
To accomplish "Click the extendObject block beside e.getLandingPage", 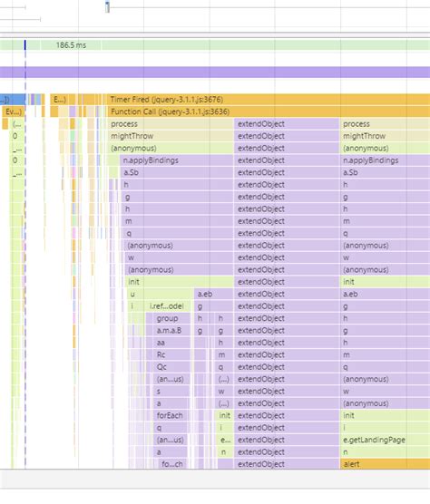I will [287, 440].
